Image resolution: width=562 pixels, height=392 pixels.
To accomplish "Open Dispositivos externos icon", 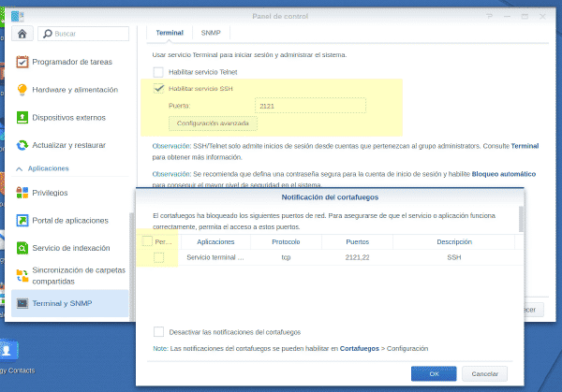I will 22,118.
